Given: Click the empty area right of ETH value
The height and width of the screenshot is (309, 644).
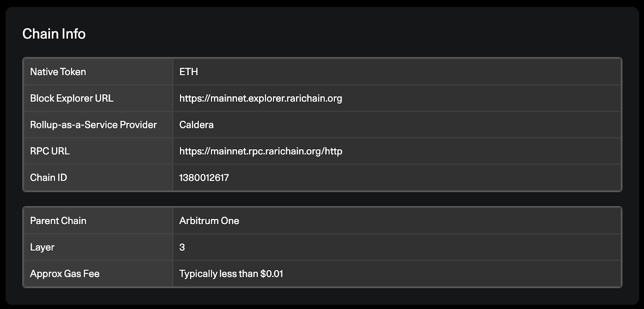Looking at the screenshot, I should tap(409, 72).
